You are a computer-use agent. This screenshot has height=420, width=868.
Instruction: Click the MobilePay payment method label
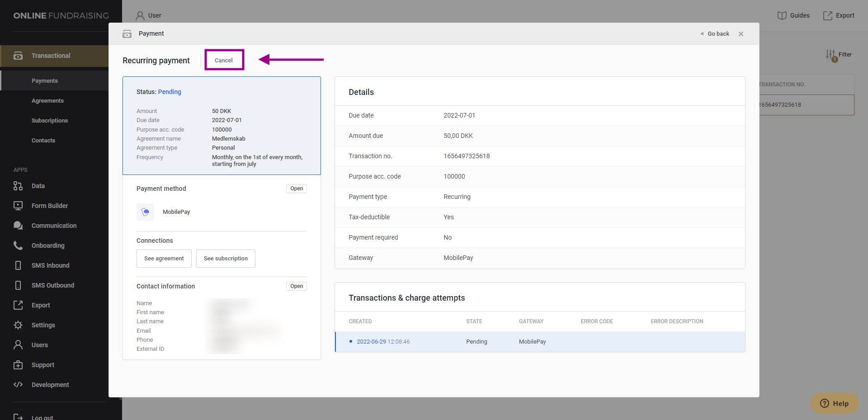176,212
